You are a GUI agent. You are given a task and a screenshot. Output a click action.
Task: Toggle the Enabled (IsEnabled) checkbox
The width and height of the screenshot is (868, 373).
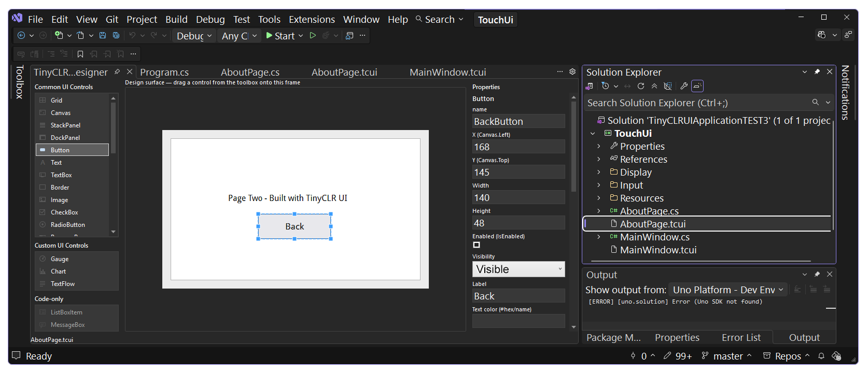click(x=477, y=245)
